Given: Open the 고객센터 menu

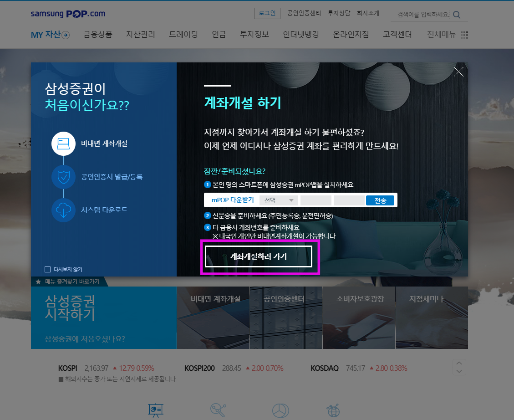Looking at the screenshot, I should pyautogui.click(x=397, y=35).
